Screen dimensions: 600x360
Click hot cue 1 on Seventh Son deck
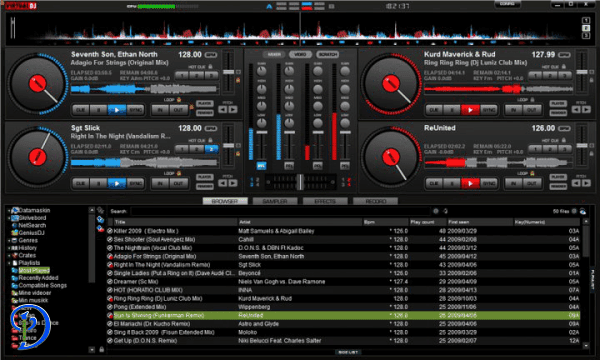(x=182, y=75)
